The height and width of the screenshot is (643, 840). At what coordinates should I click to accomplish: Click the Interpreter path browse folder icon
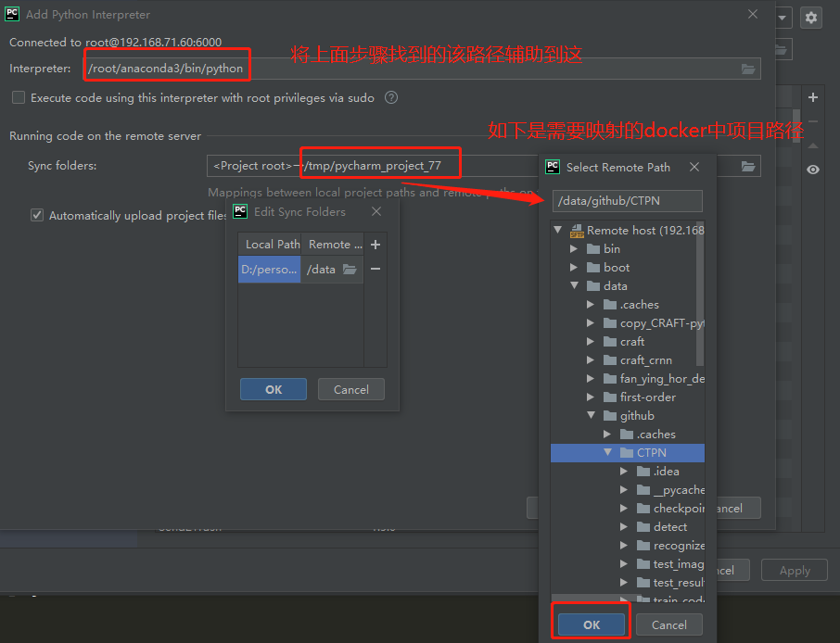click(748, 69)
